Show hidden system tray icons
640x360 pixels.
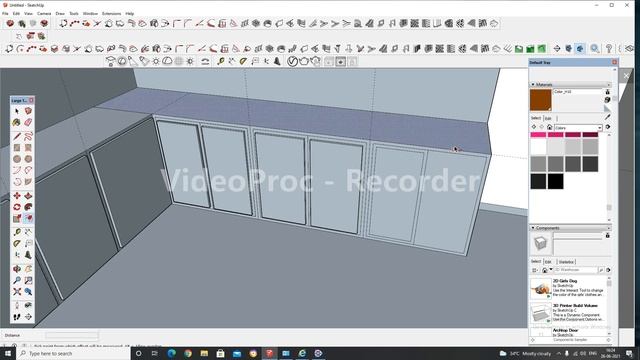click(558, 353)
